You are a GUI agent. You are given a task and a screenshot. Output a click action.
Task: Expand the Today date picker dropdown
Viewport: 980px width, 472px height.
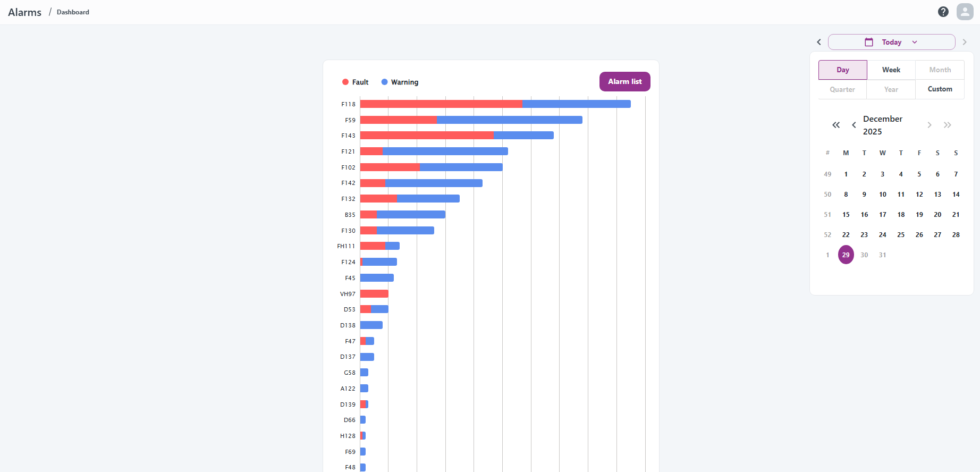tap(891, 42)
